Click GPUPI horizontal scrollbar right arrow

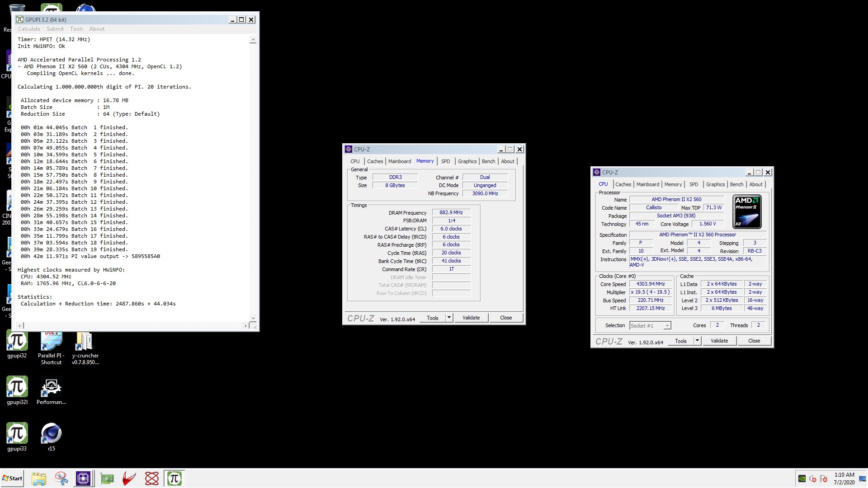pyautogui.click(x=245, y=325)
